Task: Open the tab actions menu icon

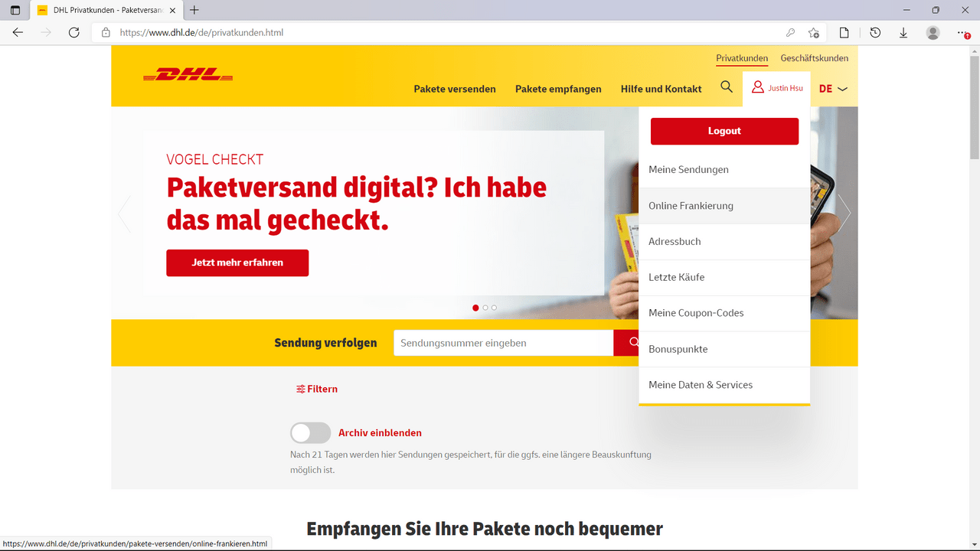Action: [x=15, y=10]
